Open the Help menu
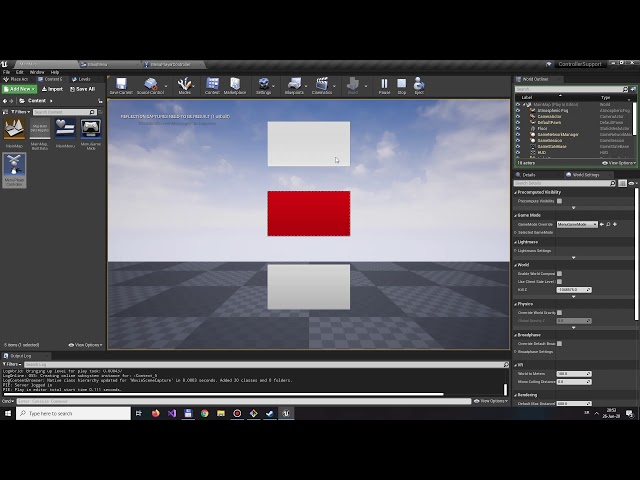The width and height of the screenshot is (640, 480). 55,72
